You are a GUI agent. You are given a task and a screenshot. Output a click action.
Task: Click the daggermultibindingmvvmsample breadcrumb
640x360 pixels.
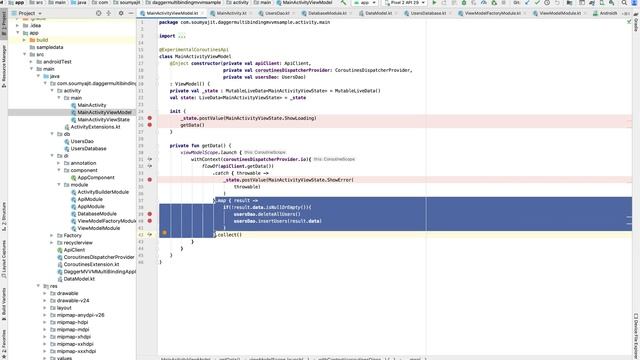pos(183,2)
